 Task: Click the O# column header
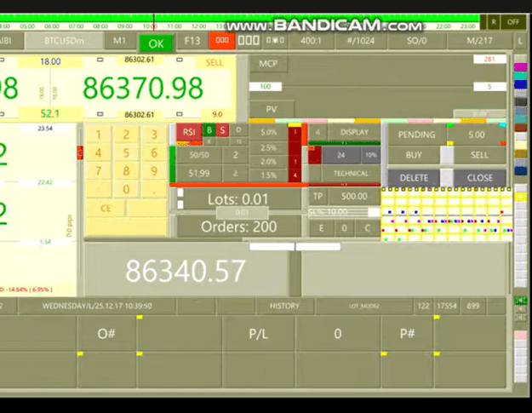pyautogui.click(x=106, y=334)
